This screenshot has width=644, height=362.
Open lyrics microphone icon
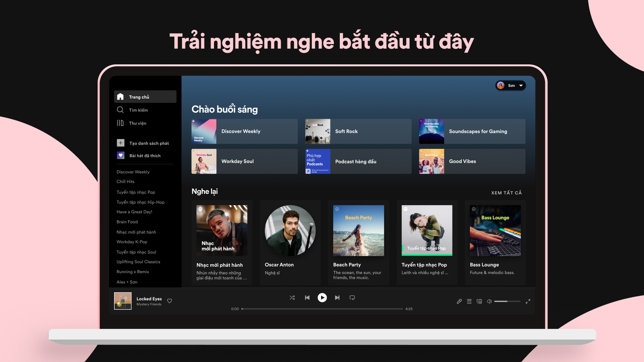pyautogui.click(x=459, y=301)
